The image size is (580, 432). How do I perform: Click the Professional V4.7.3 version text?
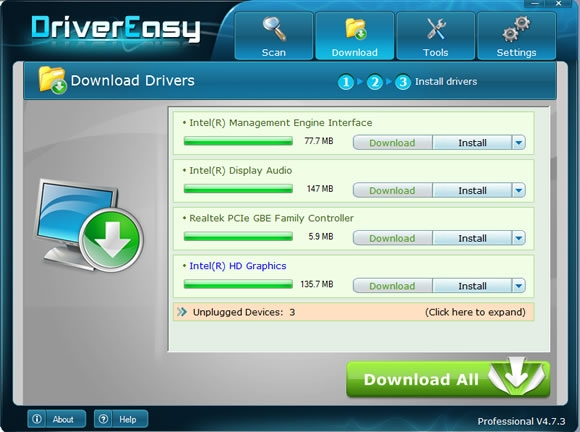pyautogui.click(x=521, y=421)
